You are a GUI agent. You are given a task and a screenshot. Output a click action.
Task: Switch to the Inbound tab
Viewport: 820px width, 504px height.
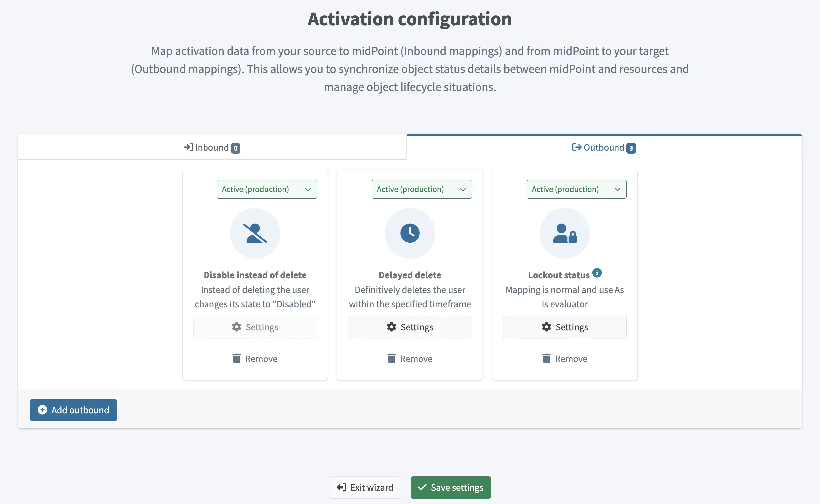pos(212,147)
